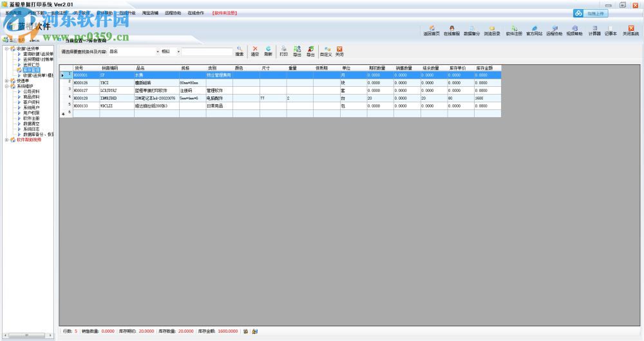Open the 视频帮助 video help icon

[x=574, y=31]
